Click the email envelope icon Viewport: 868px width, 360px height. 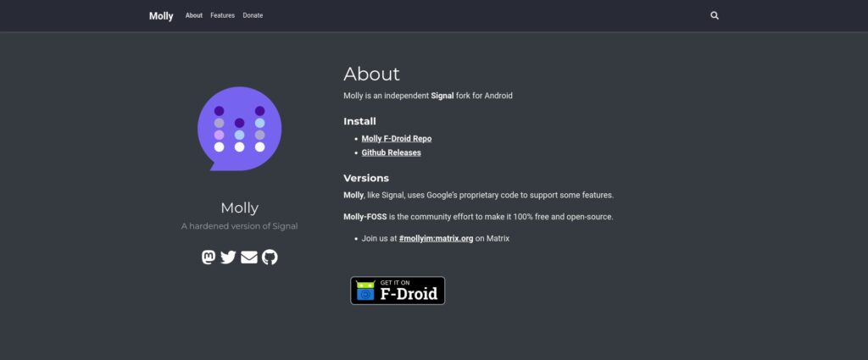click(248, 257)
